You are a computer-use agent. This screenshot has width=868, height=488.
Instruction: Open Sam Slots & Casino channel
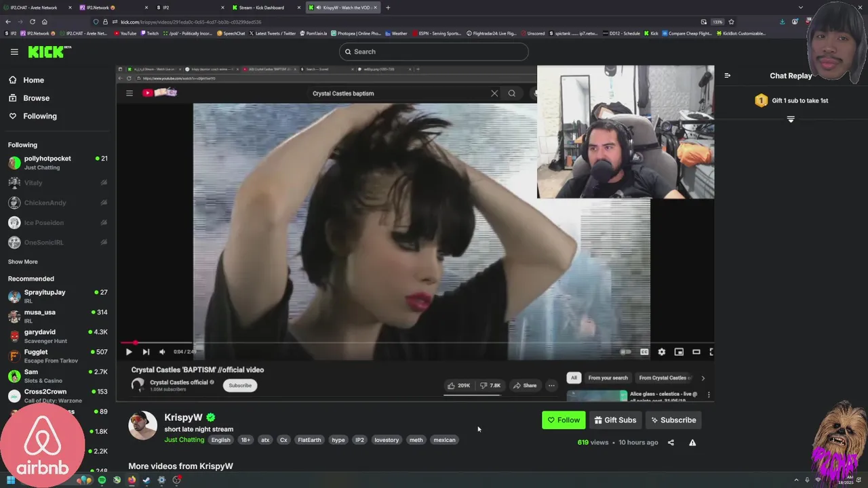pyautogui.click(x=58, y=375)
